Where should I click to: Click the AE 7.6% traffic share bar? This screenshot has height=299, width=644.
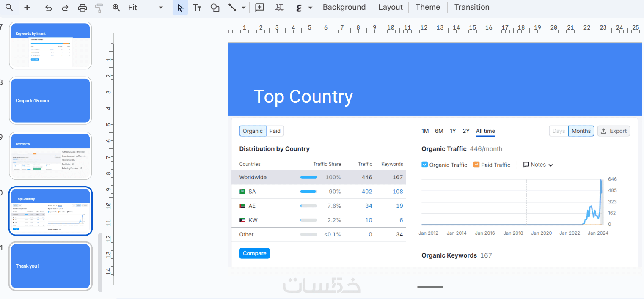tap(309, 206)
